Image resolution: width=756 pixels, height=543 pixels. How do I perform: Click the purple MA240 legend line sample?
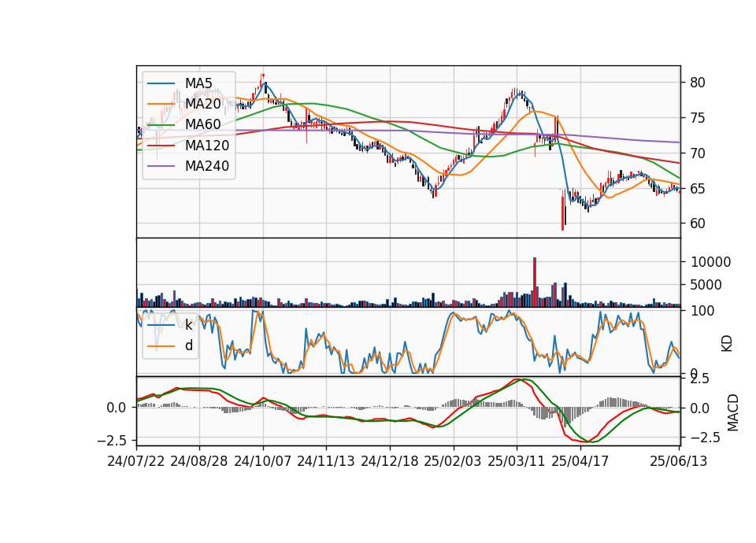click(161, 166)
